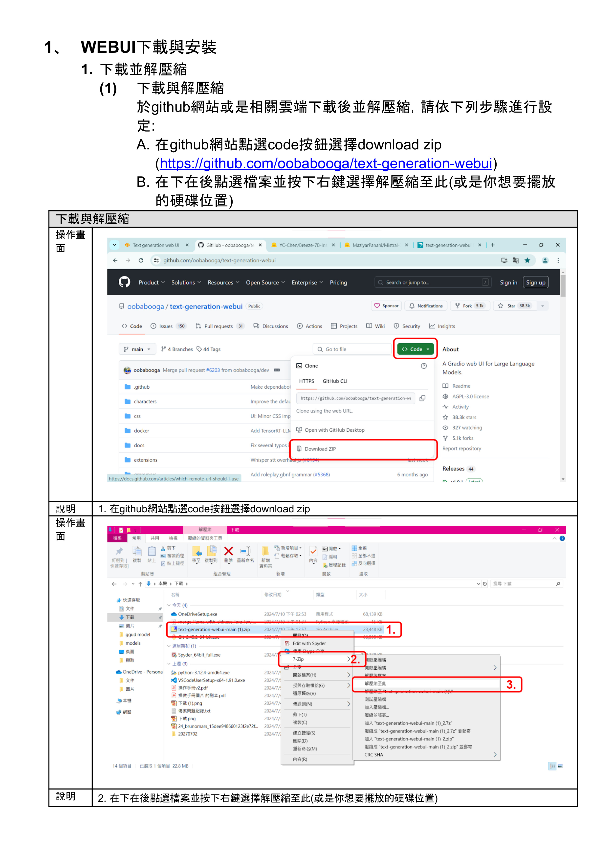This screenshot has height=868, width=614.
Task: Click Invert Selection (反向選擇) in the ribbon
Action: 363,563
